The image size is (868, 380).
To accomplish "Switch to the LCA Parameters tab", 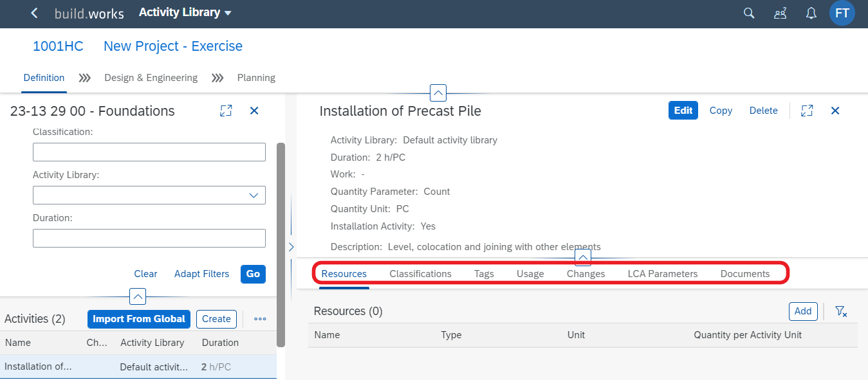I will (x=663, y=274).
